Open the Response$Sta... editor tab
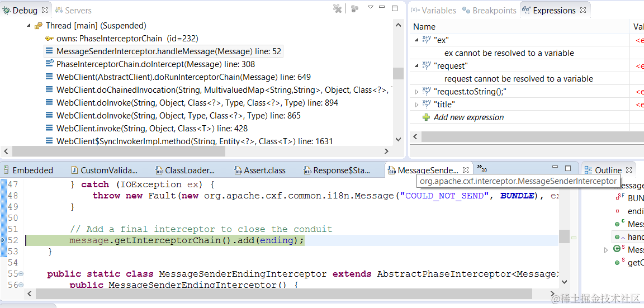Screen dimensions: 644x308 pyautogui.click(x=337, y=170)
